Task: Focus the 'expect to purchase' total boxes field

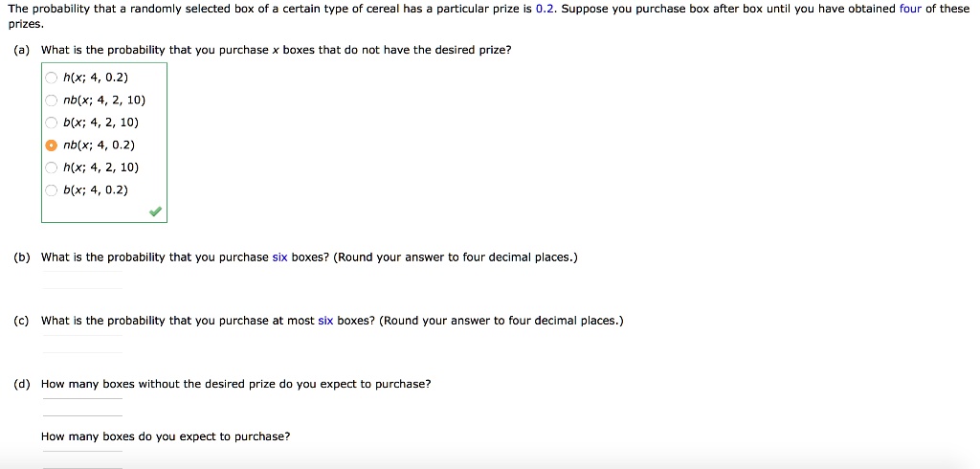Action: (82, 459)
